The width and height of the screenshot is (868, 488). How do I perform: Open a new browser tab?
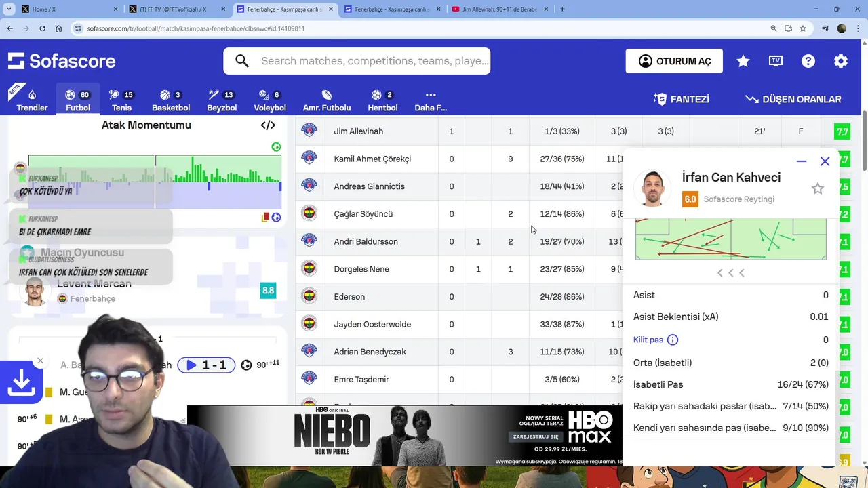pos(562,9)
